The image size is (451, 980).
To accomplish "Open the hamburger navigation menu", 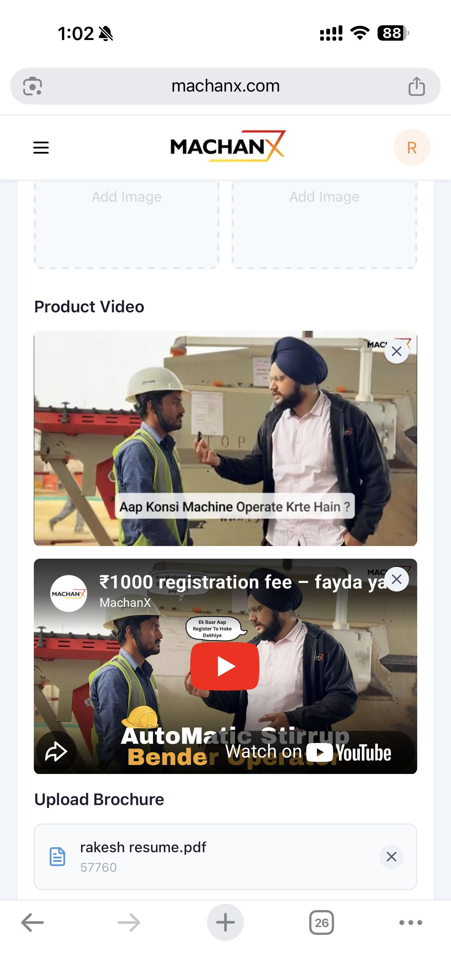I will (x=41, y=148).
